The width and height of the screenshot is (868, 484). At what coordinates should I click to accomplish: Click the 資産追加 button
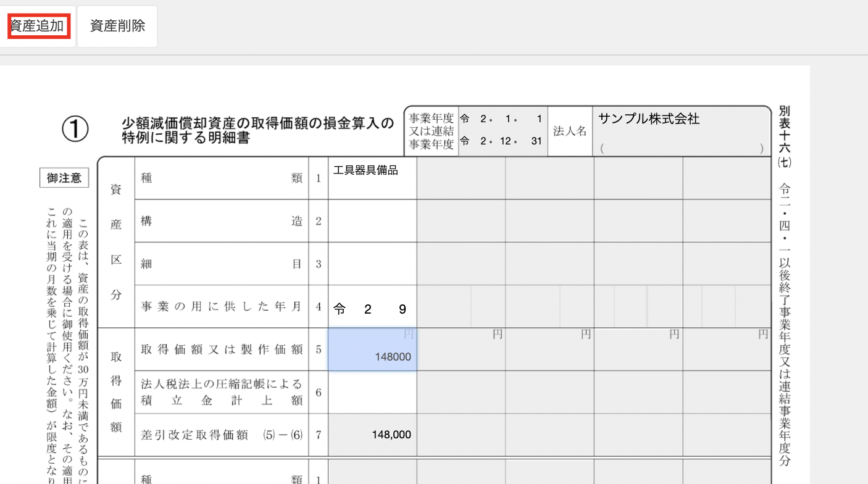tap(38, 26)
